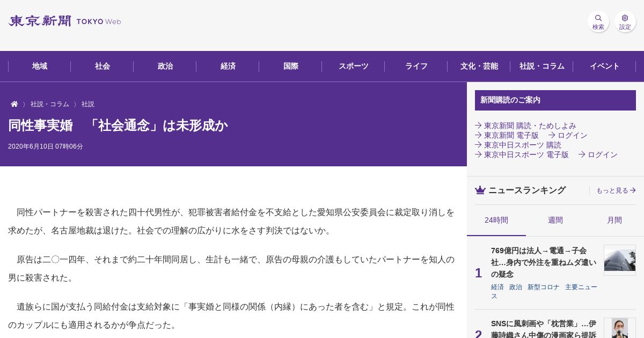Screen dimensions: 644x338
Task: Click ログイン next to 東京中日スポーツ 電子版
Action: coord(598,155)
